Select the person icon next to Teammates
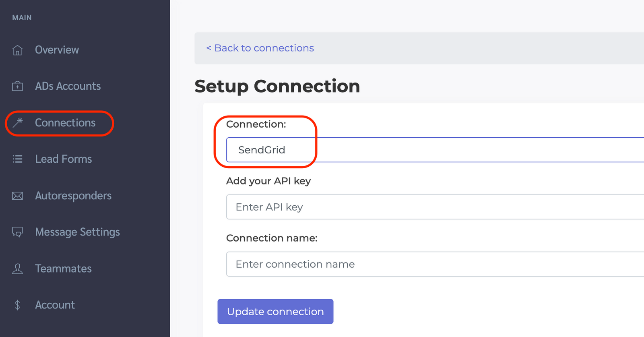This screenshot has height=337, width=644. (17, 269)
